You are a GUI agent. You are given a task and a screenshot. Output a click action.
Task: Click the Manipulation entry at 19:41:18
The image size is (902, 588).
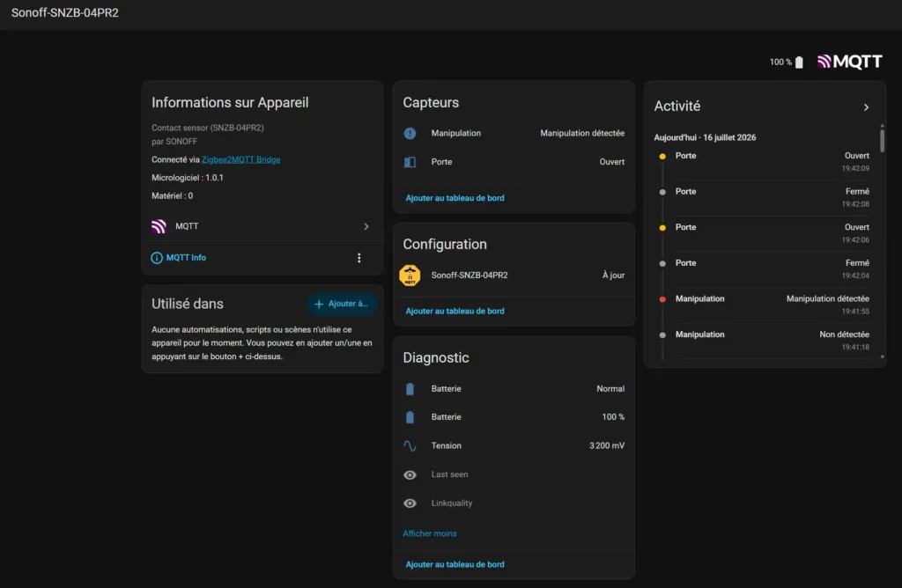764,341
